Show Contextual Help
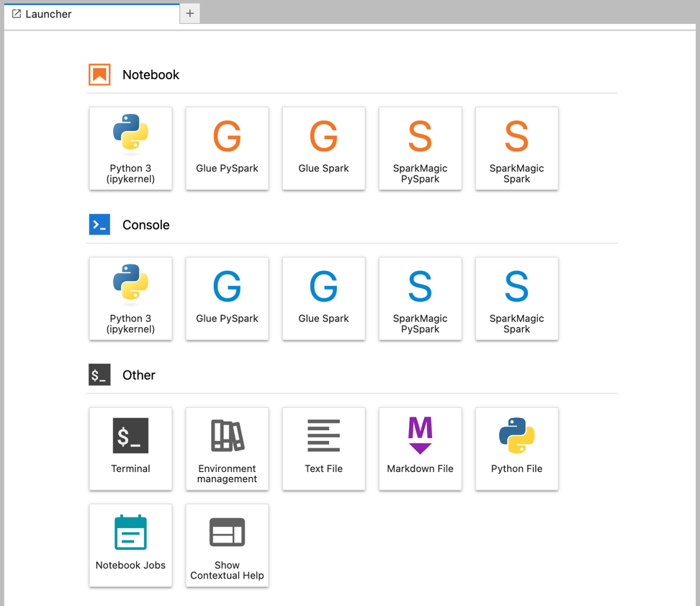Viewport: 700px width, 606px height. click(227, 545)
